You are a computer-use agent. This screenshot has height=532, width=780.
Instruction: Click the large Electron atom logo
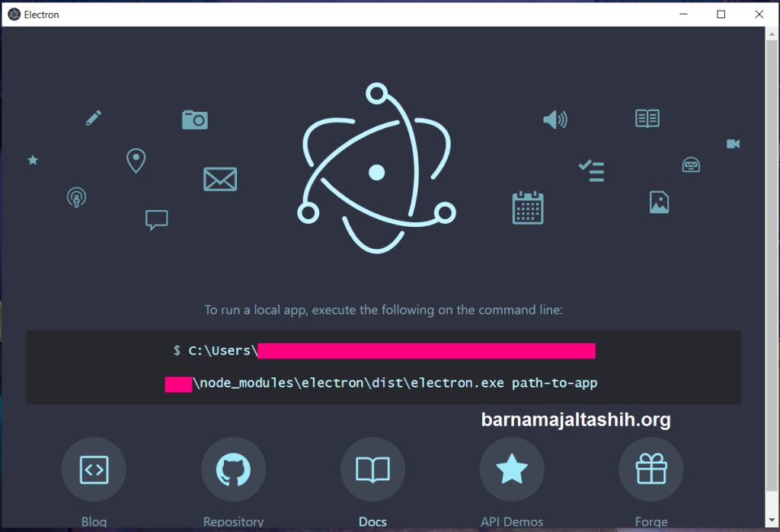(376, 168)
